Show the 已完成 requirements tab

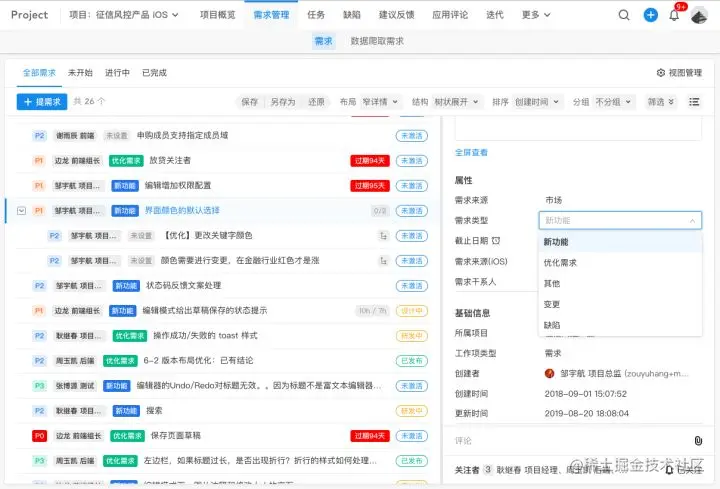(154, 73)
